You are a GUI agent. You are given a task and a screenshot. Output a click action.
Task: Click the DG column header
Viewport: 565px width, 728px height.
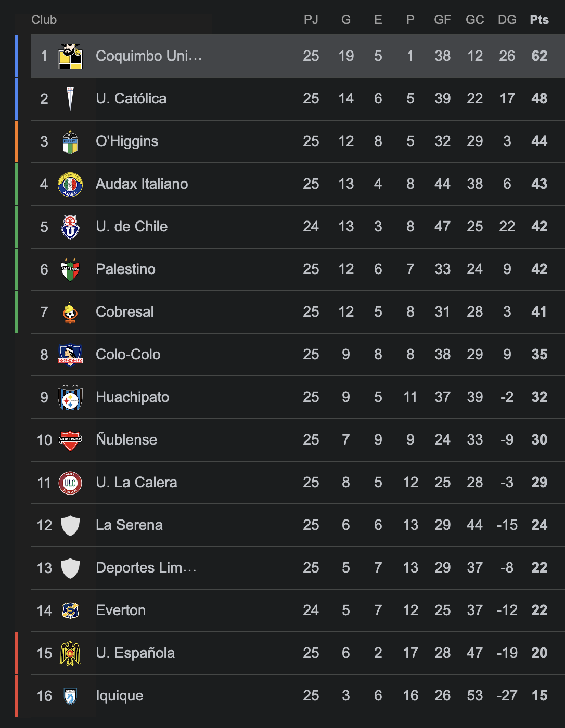point(507,20)
